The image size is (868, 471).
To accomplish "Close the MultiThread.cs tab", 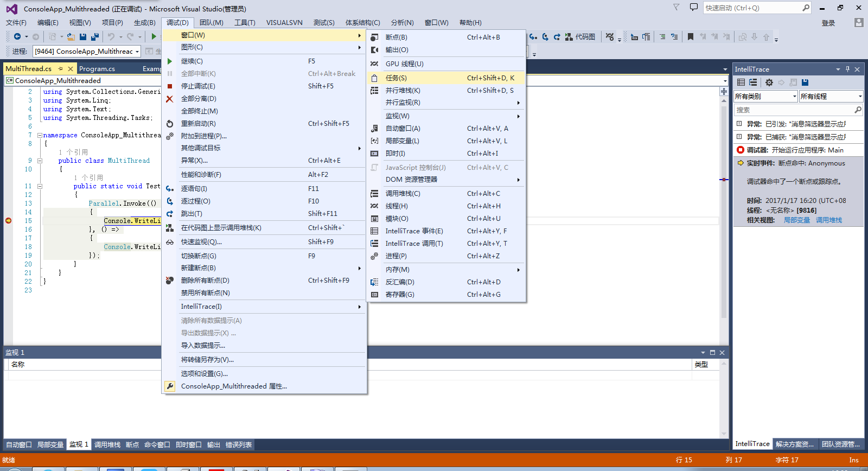I will click(x=71, y=69).
